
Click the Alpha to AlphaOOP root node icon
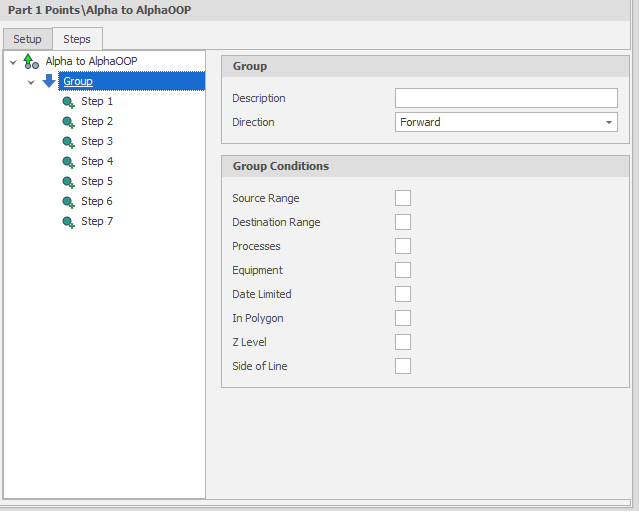pos(31,62)
